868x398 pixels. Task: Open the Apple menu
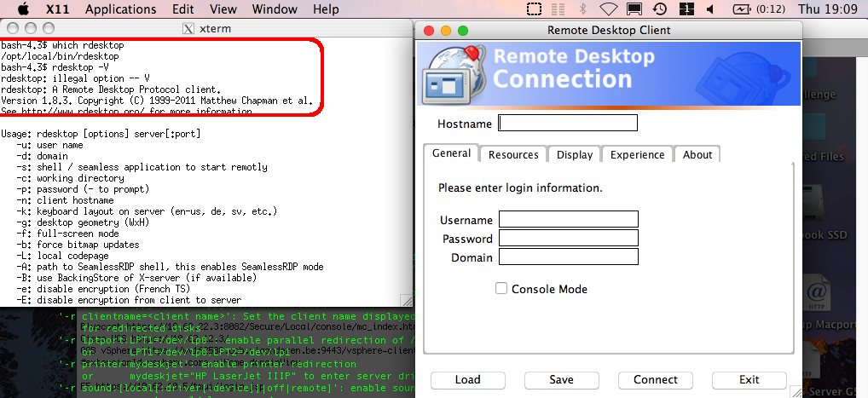22,9
